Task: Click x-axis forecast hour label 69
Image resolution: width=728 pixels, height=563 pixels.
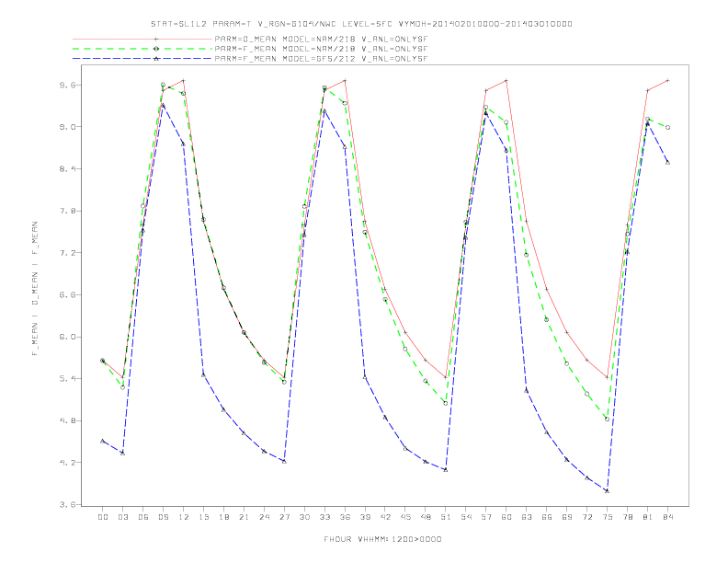Action: point(567,517)
